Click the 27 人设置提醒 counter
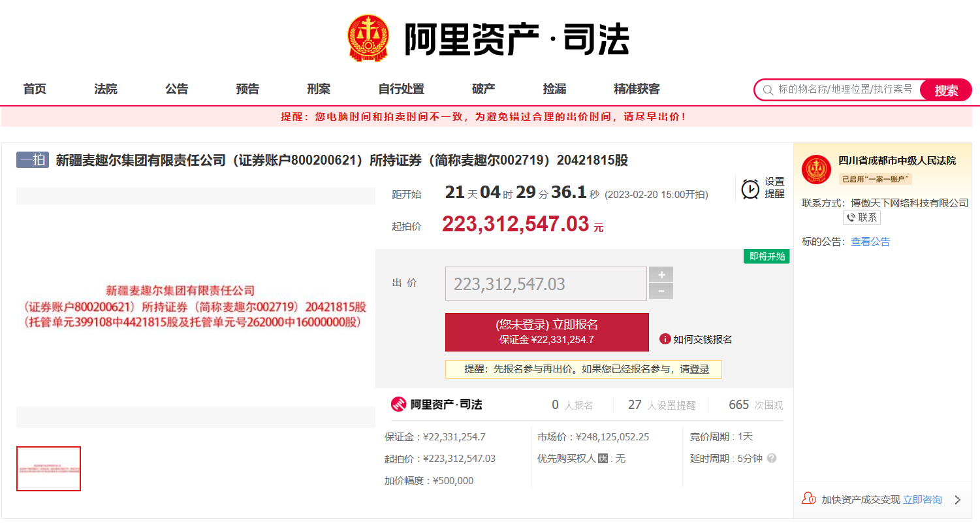Screen dimensions: 980x524 [x=661, y=405]
